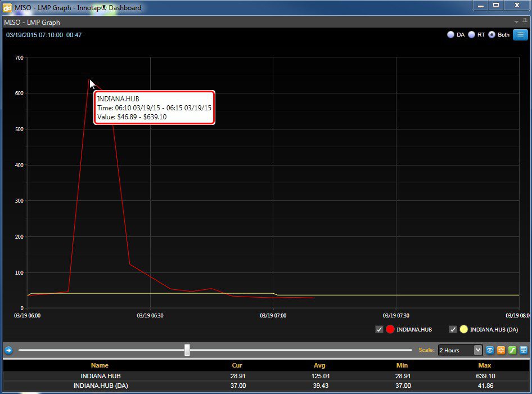Click the 41.86 Max value cell

pyautogui.click(x=485, y=386)
